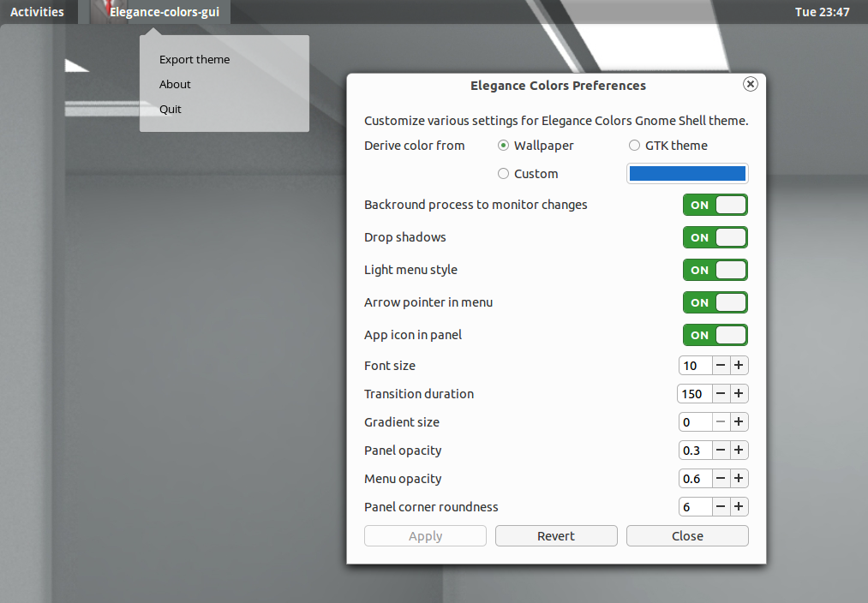This screenshot has height=603, width=868.
Task: Click the Apply button
Action: (x=425, y=535)
